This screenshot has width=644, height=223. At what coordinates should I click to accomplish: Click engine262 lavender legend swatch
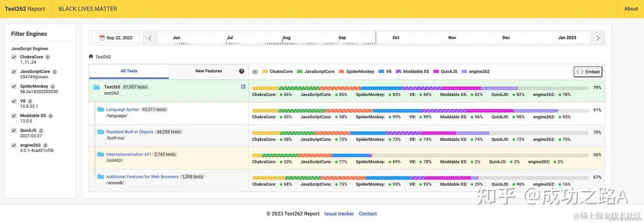(x=464, y=72)
